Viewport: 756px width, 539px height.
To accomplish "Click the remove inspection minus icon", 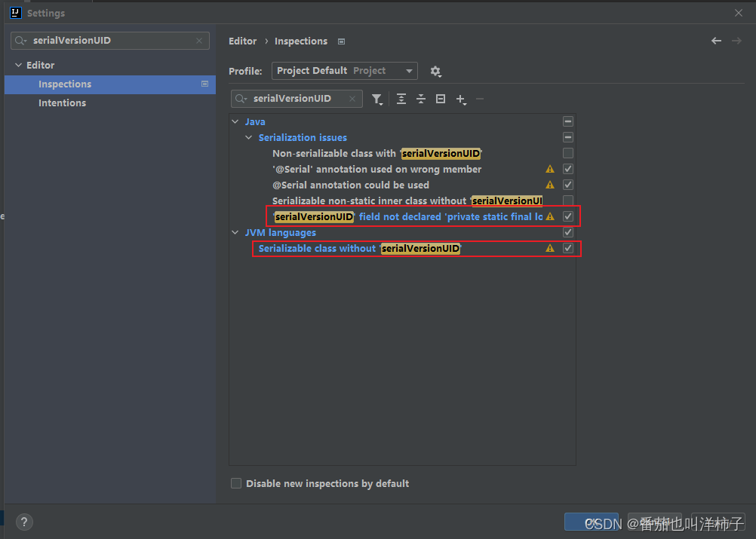I will (x=480, y=99).
